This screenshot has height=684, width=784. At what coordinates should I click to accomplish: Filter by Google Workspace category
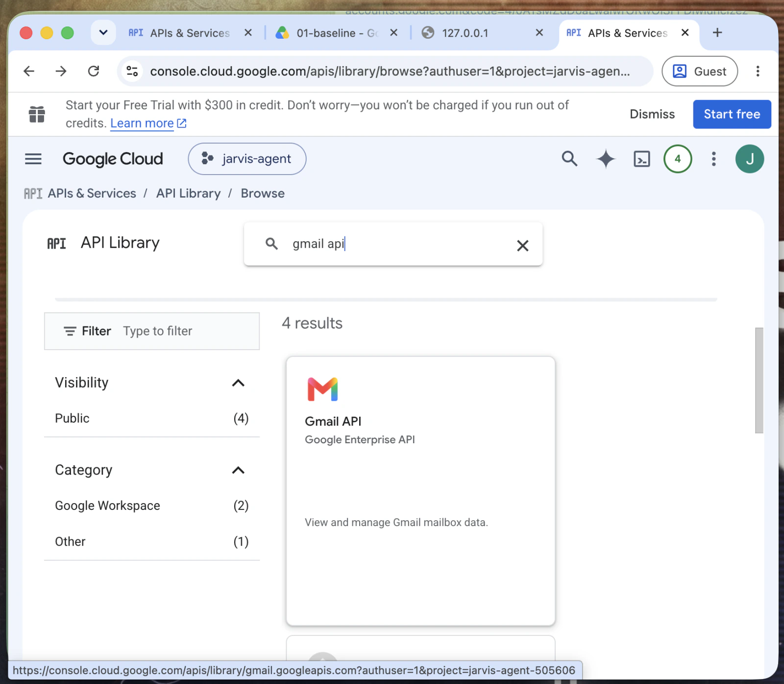pos(152,506)
